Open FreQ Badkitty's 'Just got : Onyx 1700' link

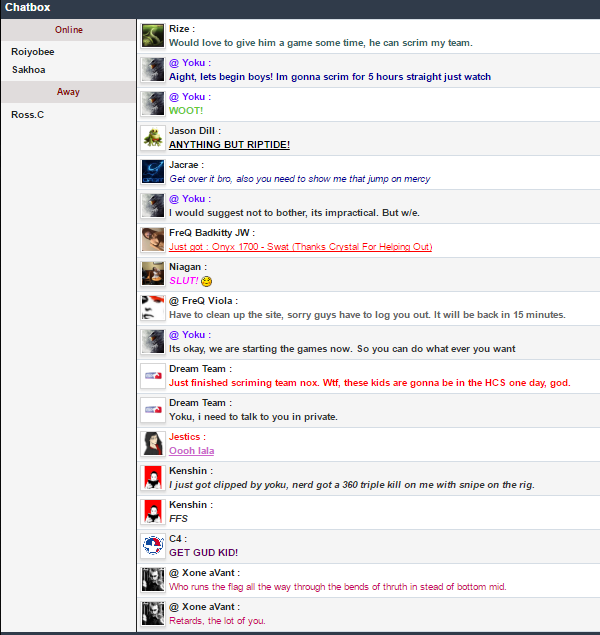coord(300,247)
